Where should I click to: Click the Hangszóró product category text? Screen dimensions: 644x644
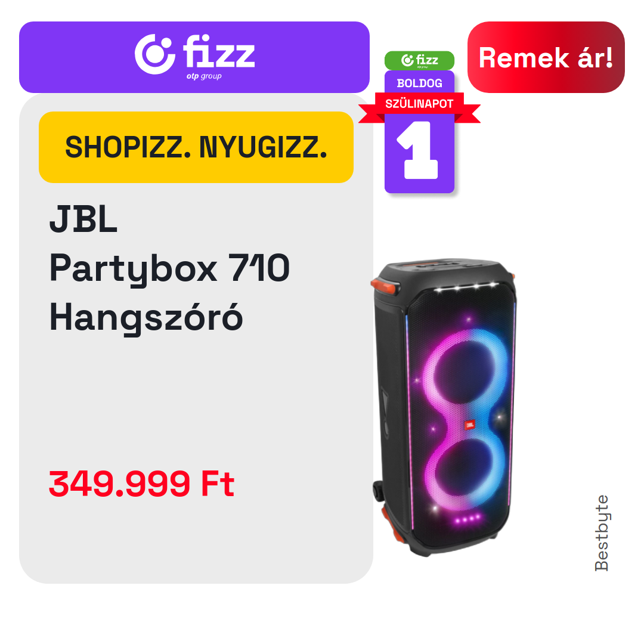tap(146, 318)
